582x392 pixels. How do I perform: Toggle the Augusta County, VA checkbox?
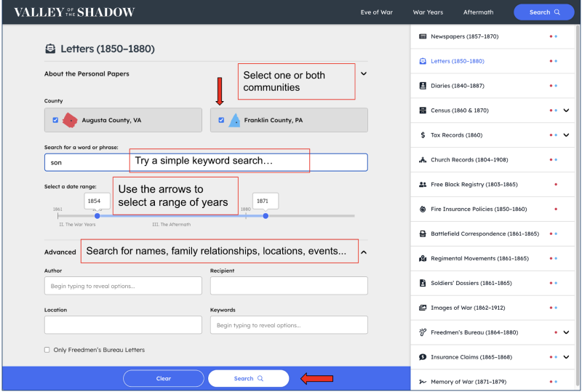coord(55,120)
